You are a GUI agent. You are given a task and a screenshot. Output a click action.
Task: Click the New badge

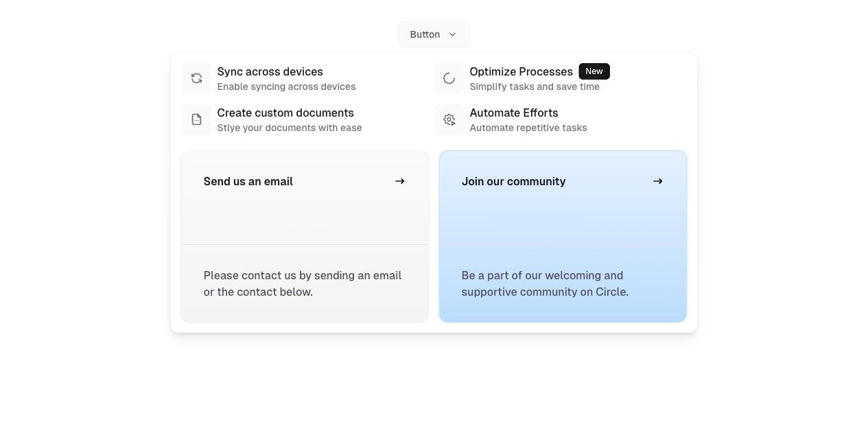pyautogui.click(x=594, y=71)
